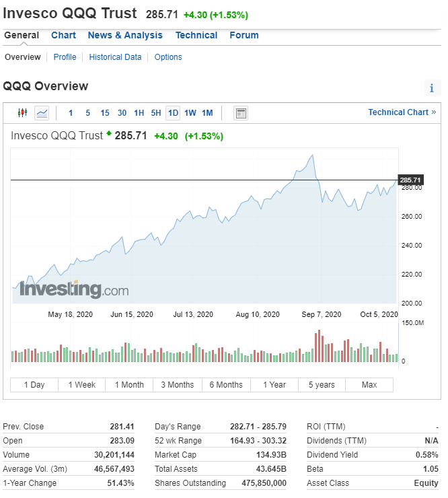
Task: Switch to candlestick chart type icon
Action: point(22,113)
